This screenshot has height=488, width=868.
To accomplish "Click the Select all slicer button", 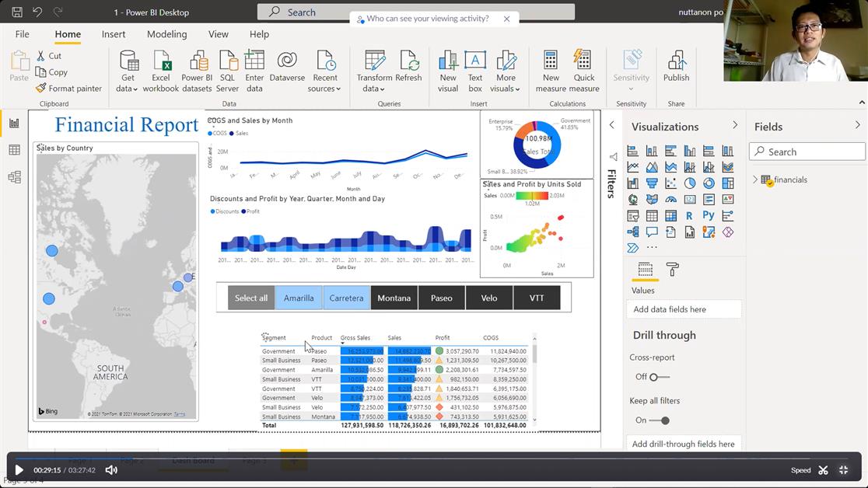I will (250, 298).
